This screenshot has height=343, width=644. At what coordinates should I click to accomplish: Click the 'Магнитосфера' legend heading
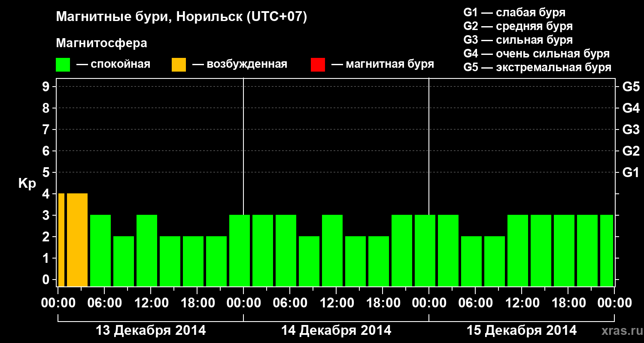[x=102, y=43]
